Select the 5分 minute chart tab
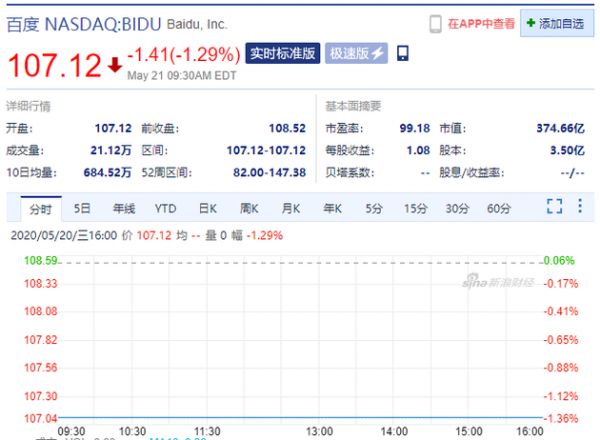Screen dimensions: 600x440 coord(373,208)
